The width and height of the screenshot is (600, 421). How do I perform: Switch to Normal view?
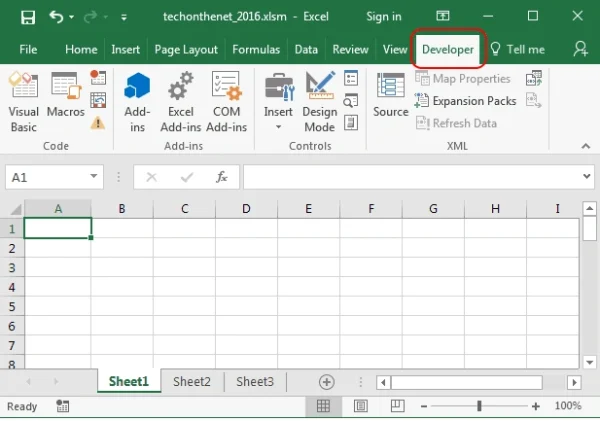pyautogui.click(x=323, y=406)
